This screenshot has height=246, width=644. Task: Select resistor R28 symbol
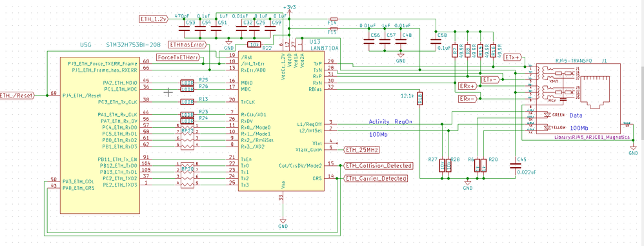click(x=448, y=165)
